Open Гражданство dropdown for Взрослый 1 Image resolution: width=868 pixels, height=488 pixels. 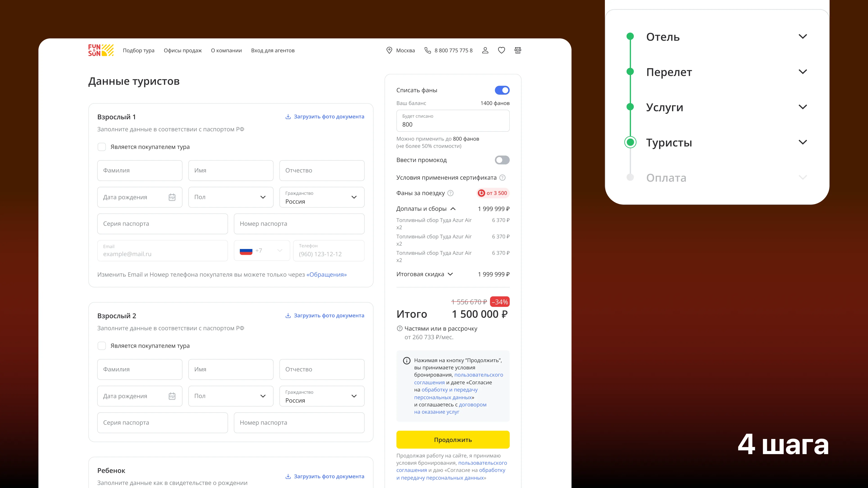(322, 197)
